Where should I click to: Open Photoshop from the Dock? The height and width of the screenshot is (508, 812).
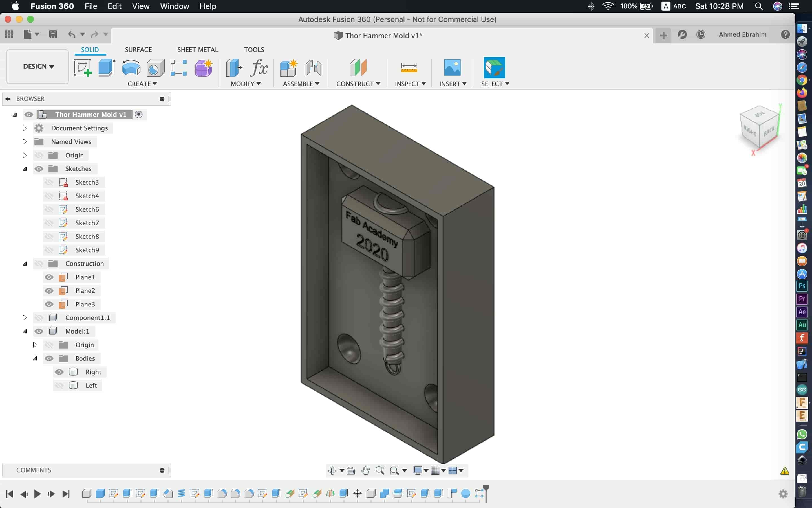click(x=802, y=286)
